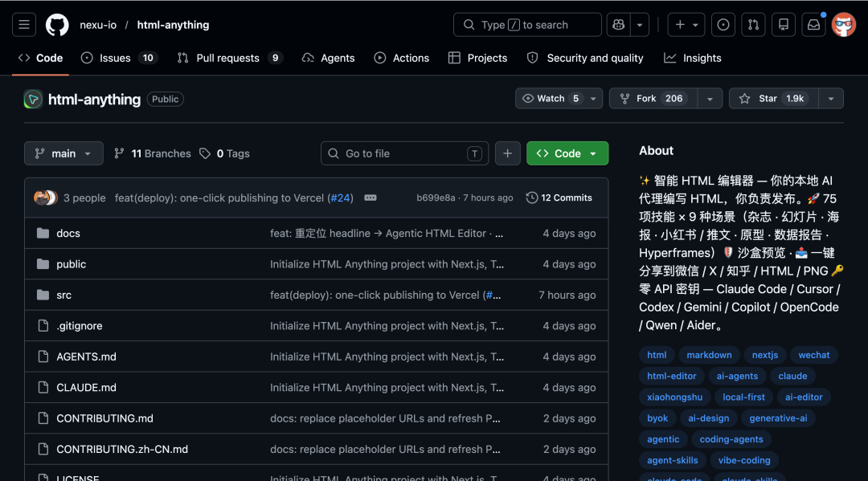Open the CONTRIBUTING.zh-CN.md file
The image size is (868, 481).
point(122,450)
